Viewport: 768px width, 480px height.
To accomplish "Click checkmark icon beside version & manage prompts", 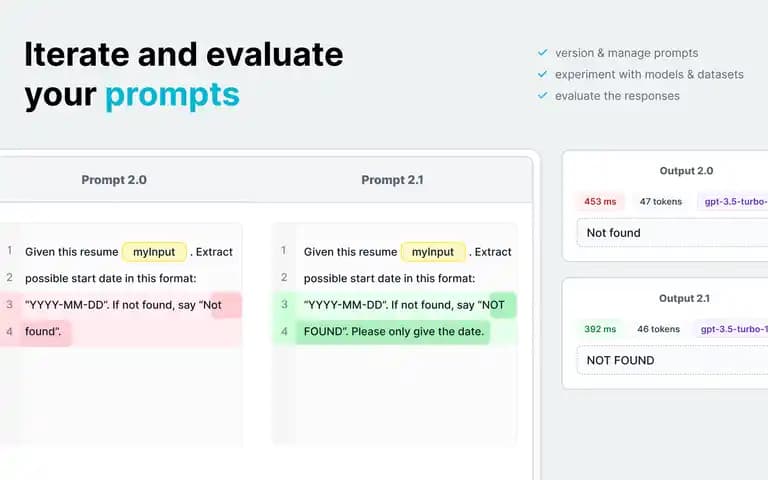I will point(542,52).
